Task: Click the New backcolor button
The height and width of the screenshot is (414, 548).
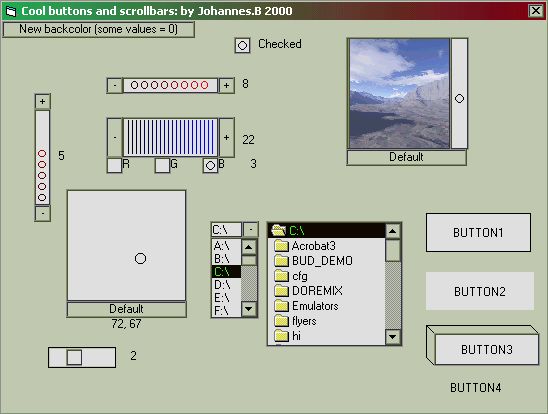Action: point(99,29)
